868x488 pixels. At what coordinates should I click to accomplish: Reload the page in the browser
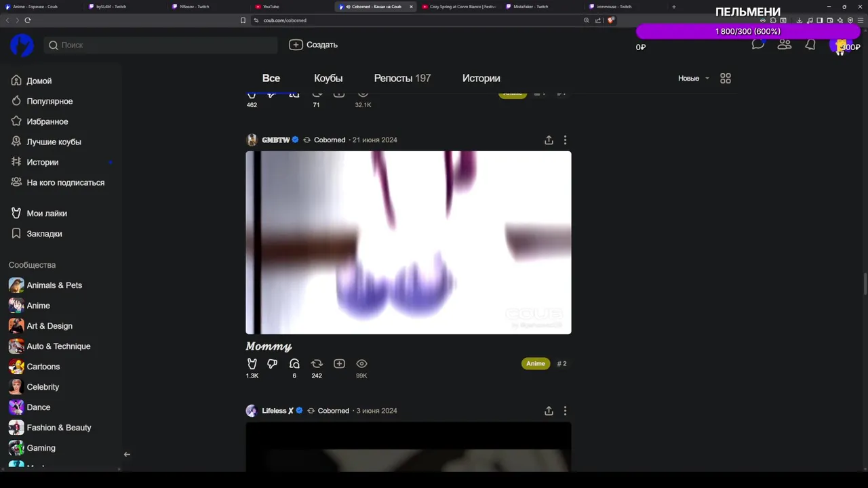(27, 20)
